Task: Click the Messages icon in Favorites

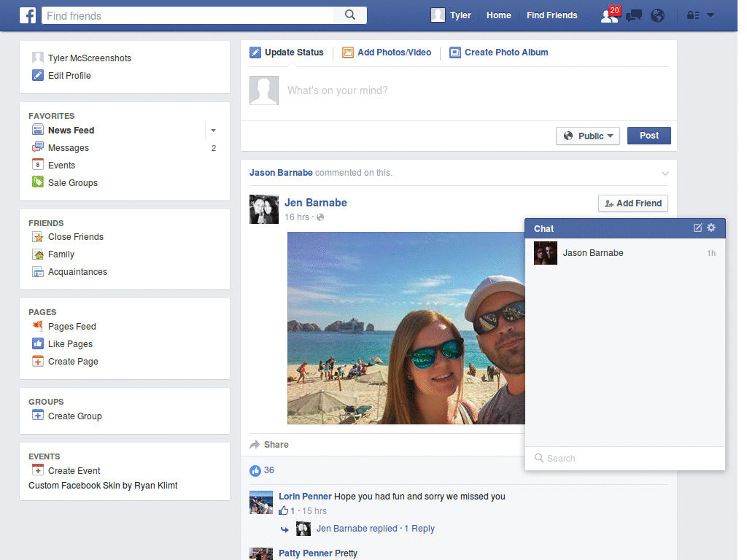Action: (x=38, y=147)
